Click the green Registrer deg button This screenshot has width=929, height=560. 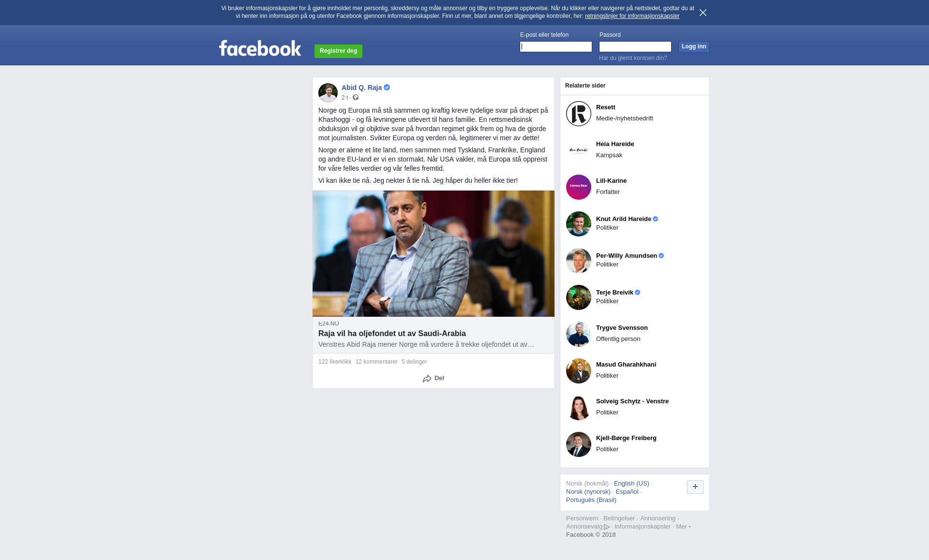coord(338,51)
